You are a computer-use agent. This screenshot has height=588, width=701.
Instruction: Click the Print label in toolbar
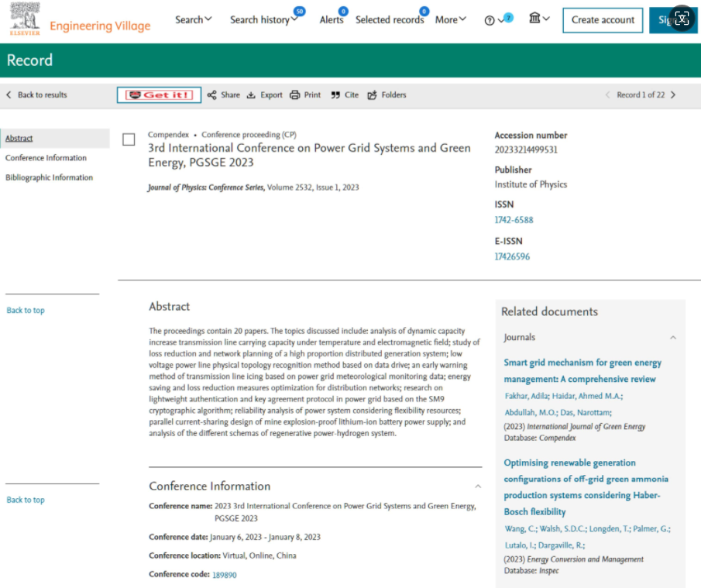click(312, 95)
